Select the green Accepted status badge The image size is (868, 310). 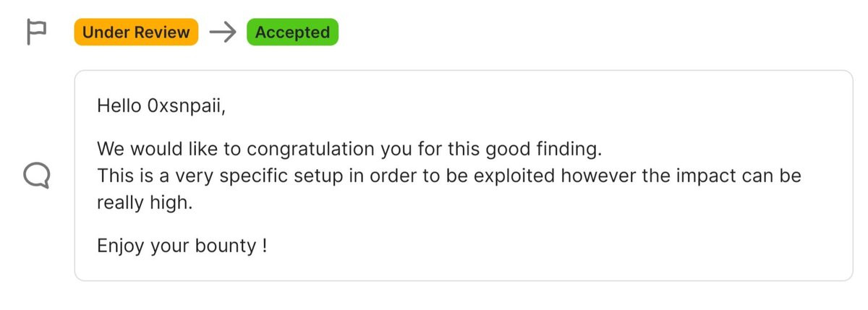click(x=292, y=33)
